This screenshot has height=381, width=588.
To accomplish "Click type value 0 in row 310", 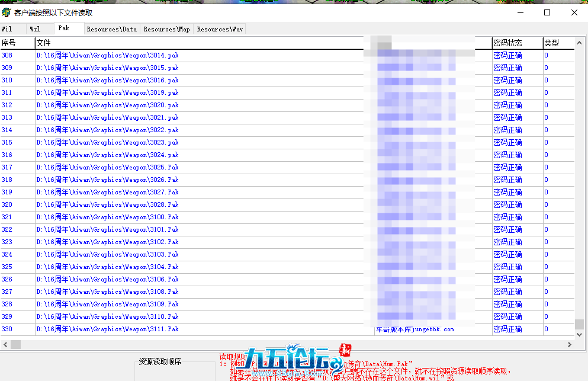I will pos(547,81).
